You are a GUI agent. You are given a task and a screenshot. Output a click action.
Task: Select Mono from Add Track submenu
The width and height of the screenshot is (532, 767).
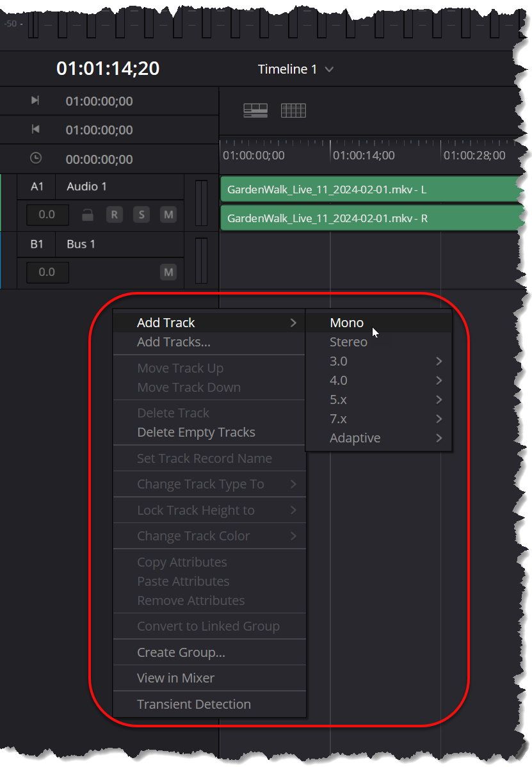pos(347,323)
